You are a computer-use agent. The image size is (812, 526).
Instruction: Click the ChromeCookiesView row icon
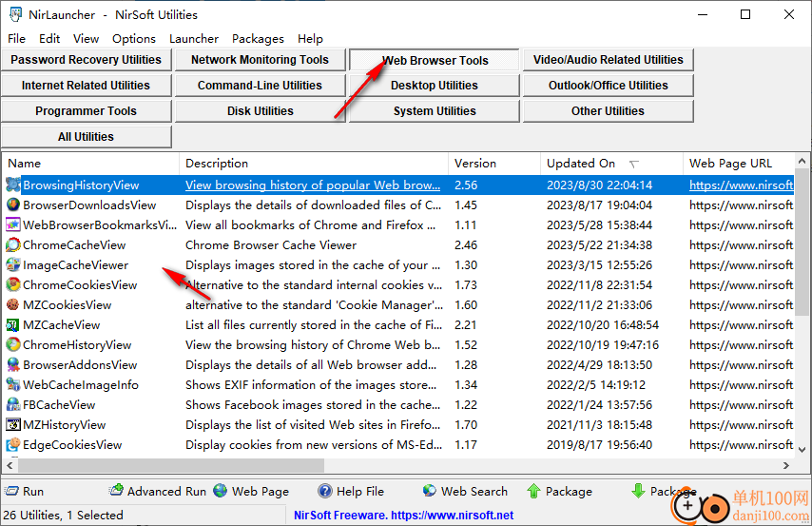point(13,284)
